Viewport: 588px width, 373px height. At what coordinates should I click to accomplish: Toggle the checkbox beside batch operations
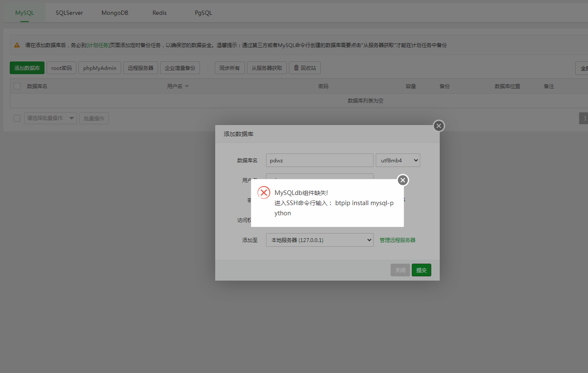coord(17,118)
